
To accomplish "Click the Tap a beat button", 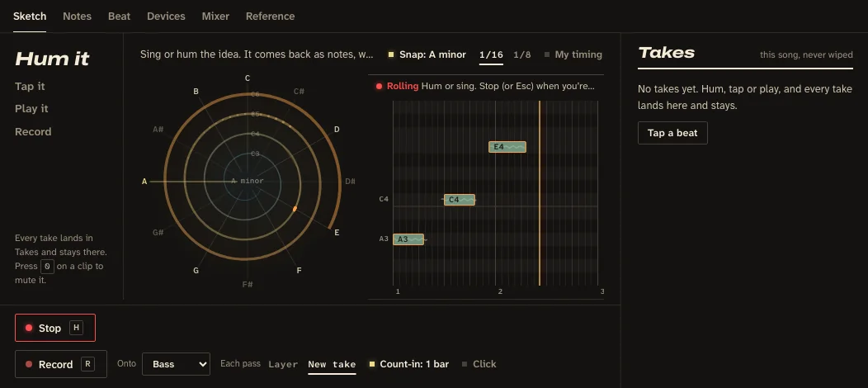I will (x=672, y=133).
